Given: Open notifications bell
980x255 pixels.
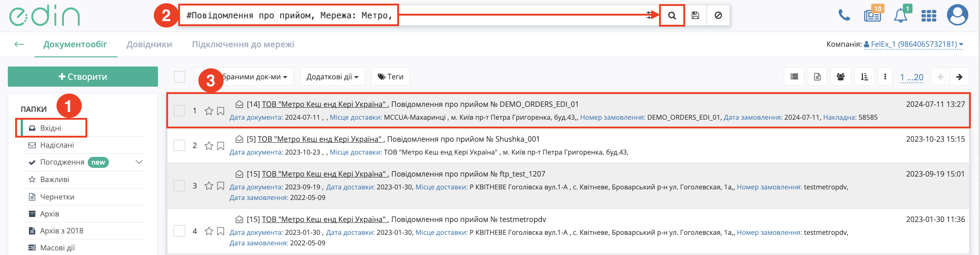Looking at the screenshot, I should 901,15.
